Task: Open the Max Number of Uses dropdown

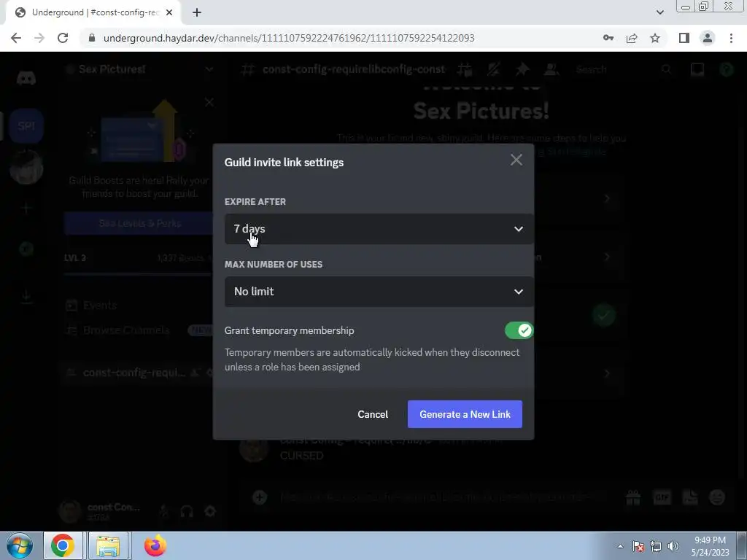Action: pyautogui.click(x=379, y=292)
